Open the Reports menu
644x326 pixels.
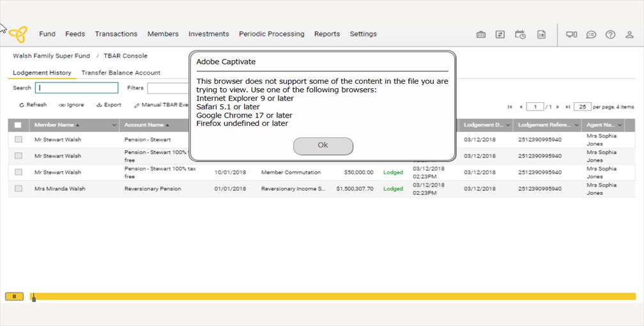(x=327, y=34)
